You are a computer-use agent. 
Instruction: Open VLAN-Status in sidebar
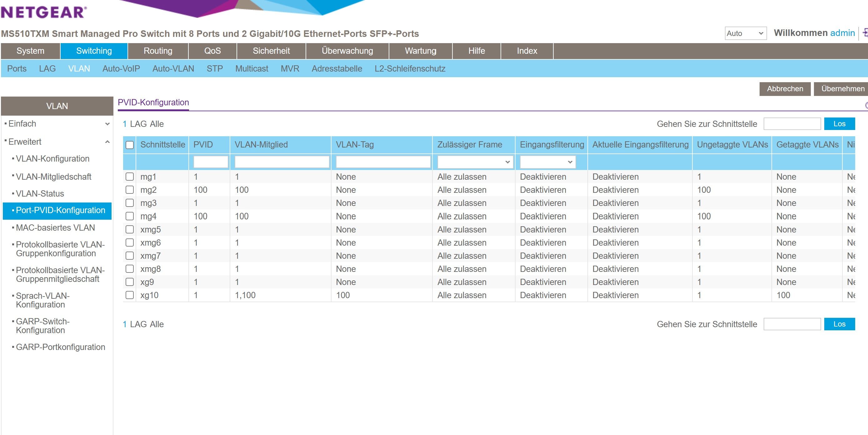click(40, 193)
